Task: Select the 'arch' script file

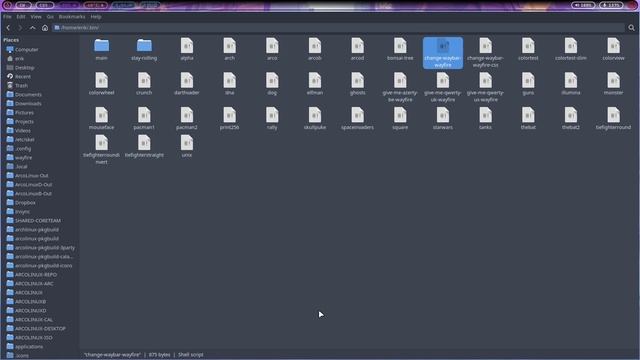Action: tap(229, 50)
